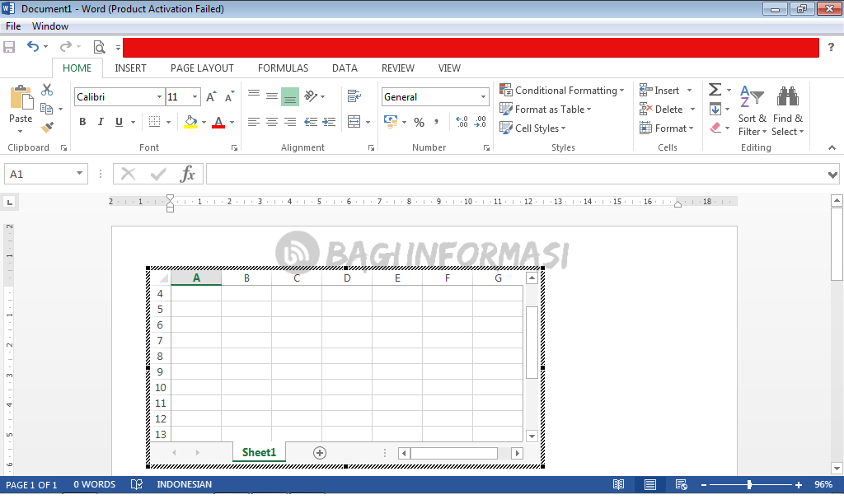
Task: Click the Insert Function fx icon
Action: click(187, 174)
